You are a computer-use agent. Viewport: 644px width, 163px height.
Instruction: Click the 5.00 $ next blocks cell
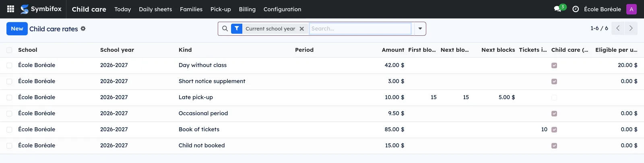[x=507, y=97]
